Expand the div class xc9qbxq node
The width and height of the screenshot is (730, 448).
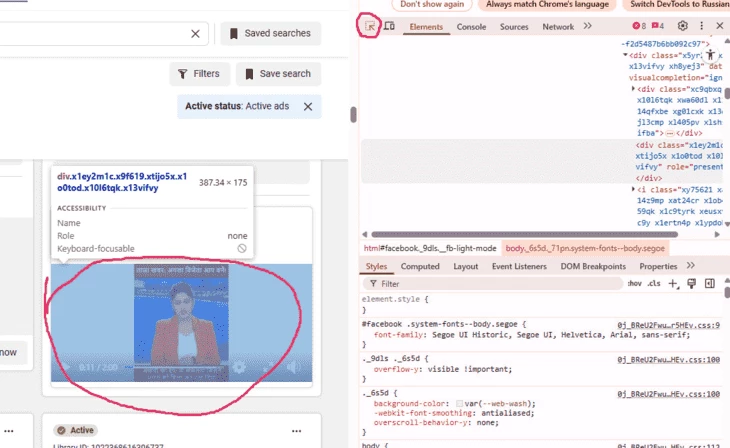pyautogui.click(x=633, y=88)
